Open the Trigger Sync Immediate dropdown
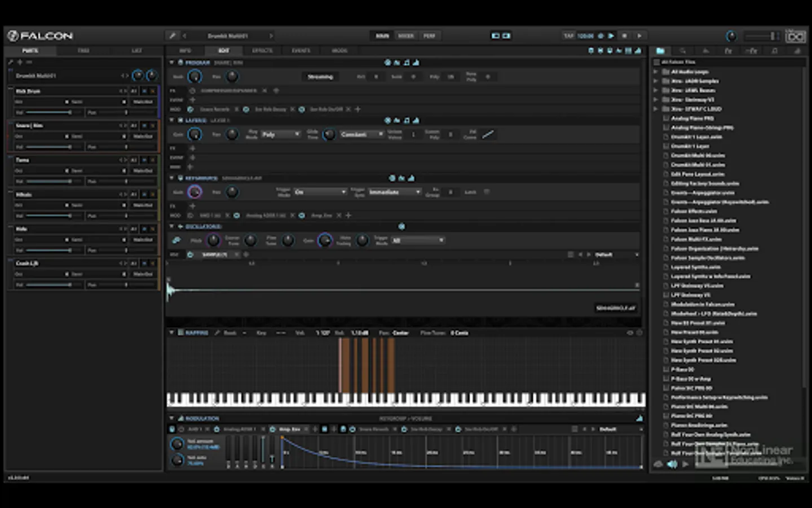 (395, 192)
